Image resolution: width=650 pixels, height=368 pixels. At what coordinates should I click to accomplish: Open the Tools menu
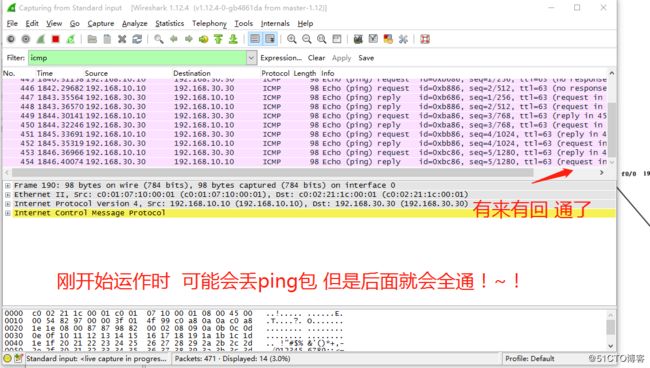click(x=243, y=24)
